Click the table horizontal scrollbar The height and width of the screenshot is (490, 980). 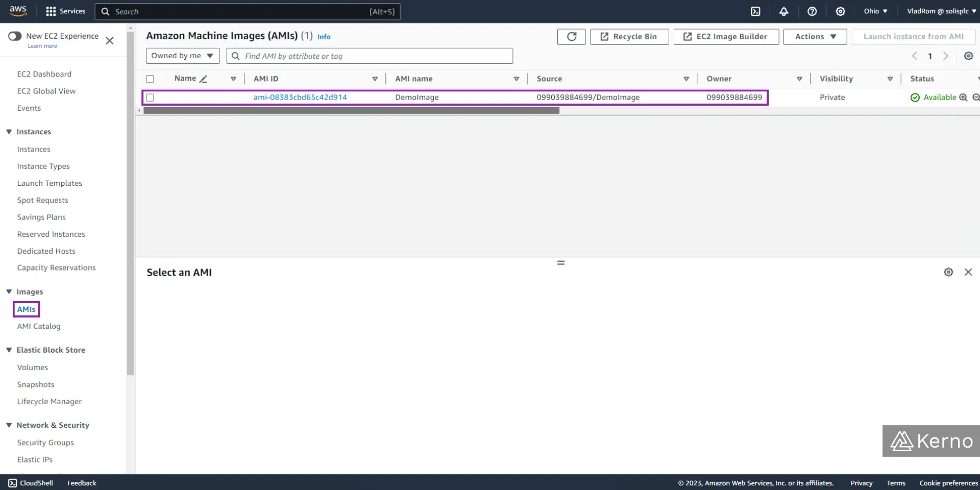[x=351, y=110]
